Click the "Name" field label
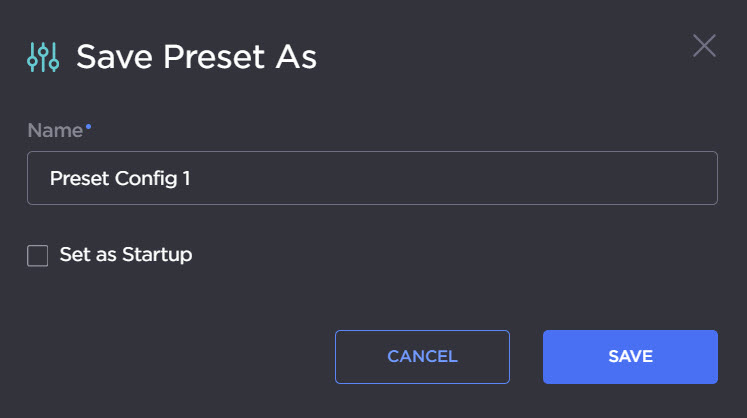Screen dimensions: 747x418 (x=54, y=131)
